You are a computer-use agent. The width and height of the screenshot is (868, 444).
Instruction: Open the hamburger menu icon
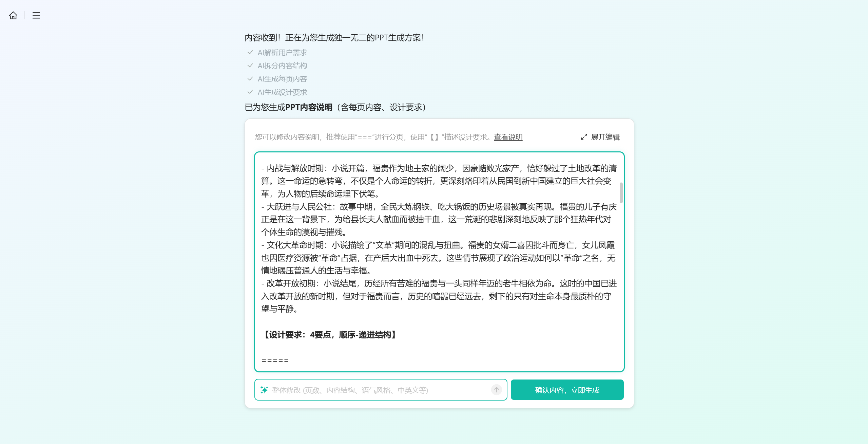36,15
